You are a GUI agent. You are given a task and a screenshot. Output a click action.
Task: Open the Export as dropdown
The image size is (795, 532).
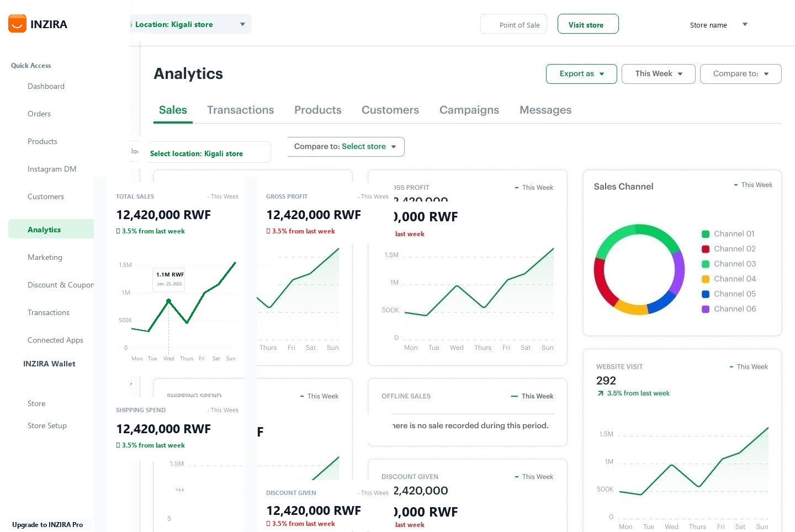tap(581, 74)
